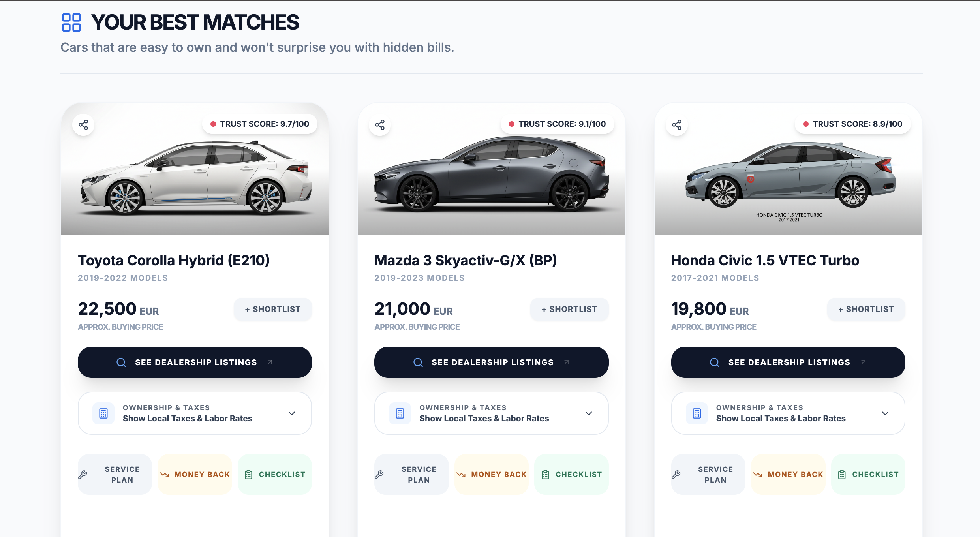Click the share icon on the Honda Civic card
Screen dimensions: 980x537
coord(677,124)
